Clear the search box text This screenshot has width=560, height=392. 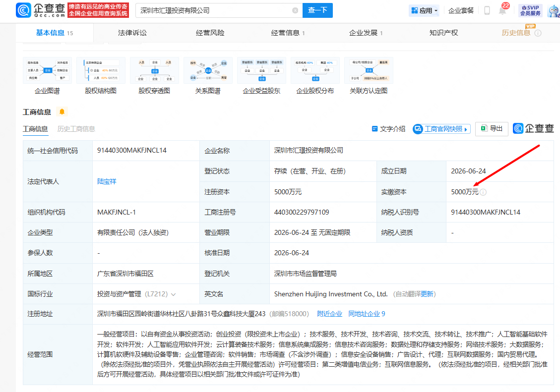pyautogui.click(x=295, y=10)
